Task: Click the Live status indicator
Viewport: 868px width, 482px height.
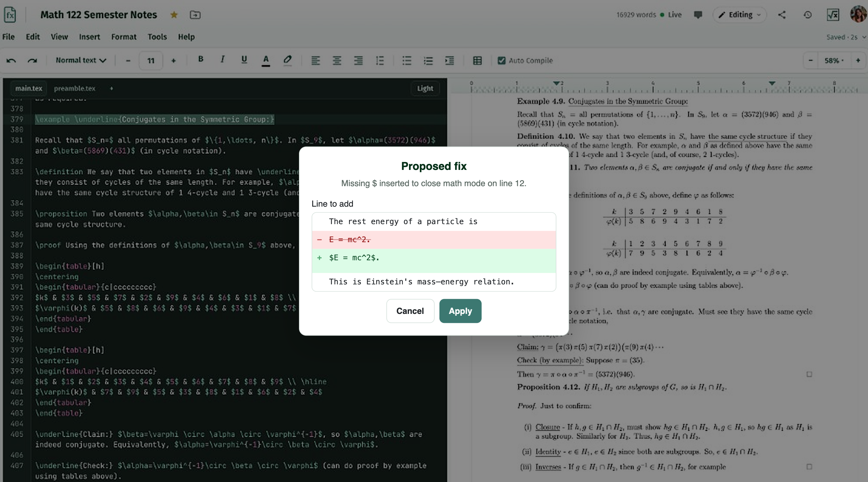Action: pos(671,15)
